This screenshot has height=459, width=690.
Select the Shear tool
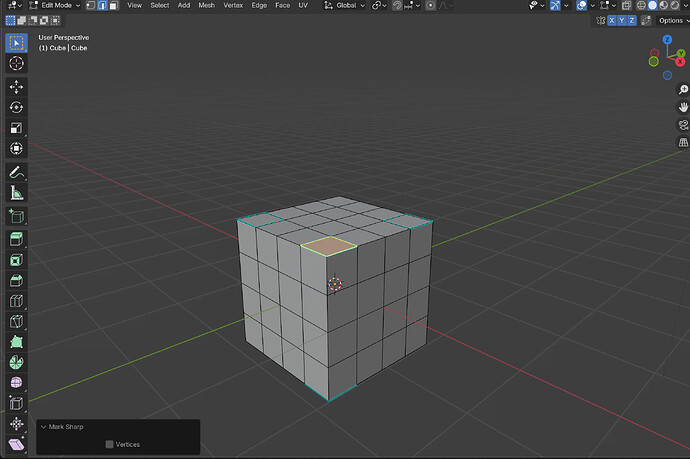[x=16, y=444]
